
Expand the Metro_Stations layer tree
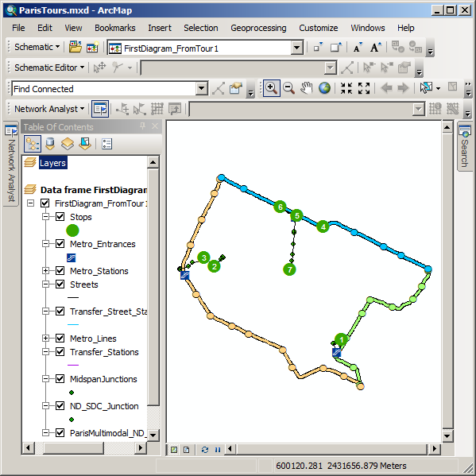click(45, 271)
